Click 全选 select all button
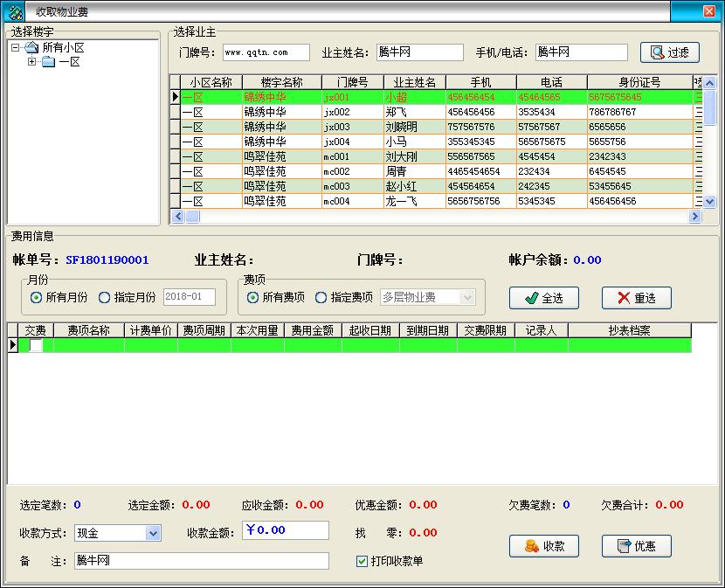This screenshot has width=725, height=588. (x=543, y=298)
